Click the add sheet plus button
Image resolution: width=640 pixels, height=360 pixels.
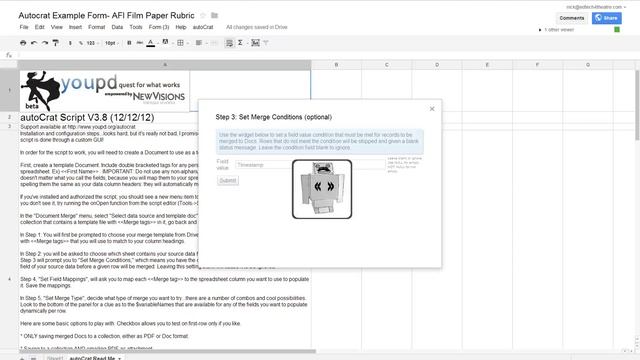(x=22, y=358)
